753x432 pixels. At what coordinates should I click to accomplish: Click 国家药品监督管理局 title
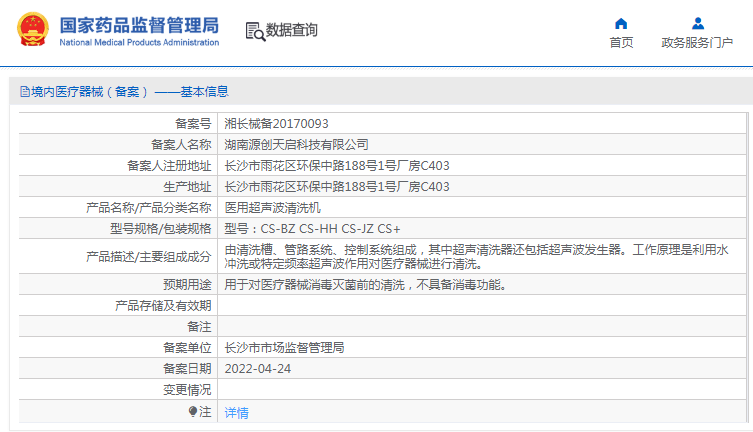pyautogui.click(x=139, y=25)
